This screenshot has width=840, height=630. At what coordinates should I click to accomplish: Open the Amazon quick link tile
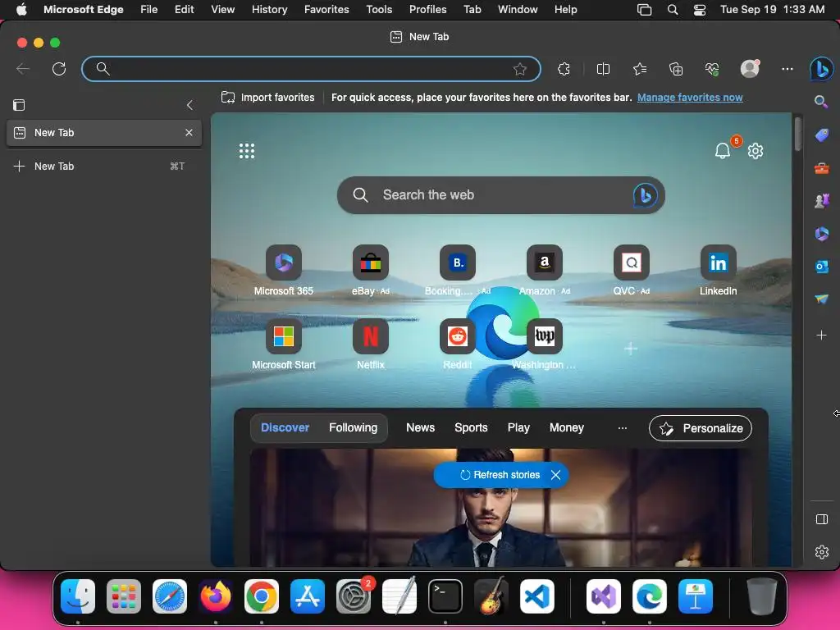pos(545,262)
